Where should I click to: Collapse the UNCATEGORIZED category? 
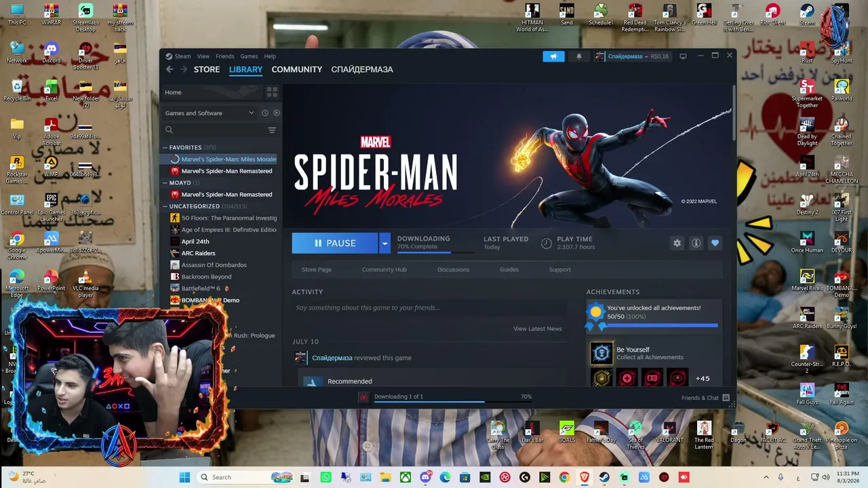pyautogui.click(x=165, y=206)
